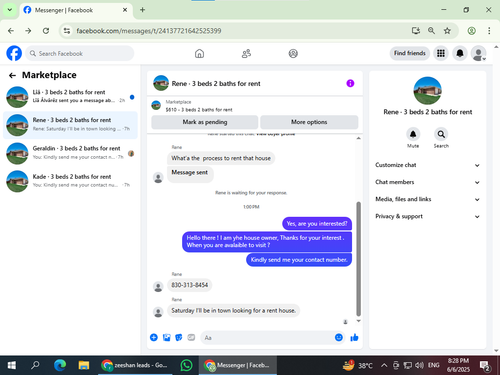Switch to zeeshan leads Chrome taskbar window
The height and width of the screenshot is (375, 500).
(x=135, y=365)
